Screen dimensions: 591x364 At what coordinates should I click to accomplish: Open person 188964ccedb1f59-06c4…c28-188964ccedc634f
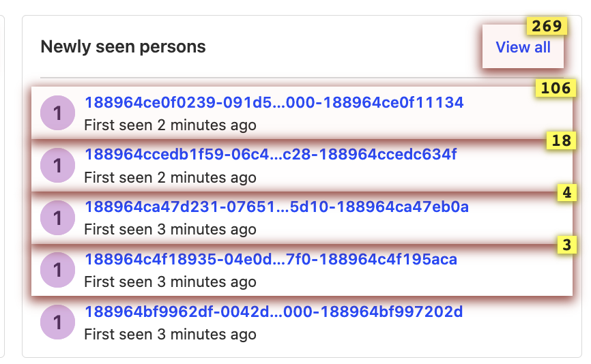[x=270, y=154]
